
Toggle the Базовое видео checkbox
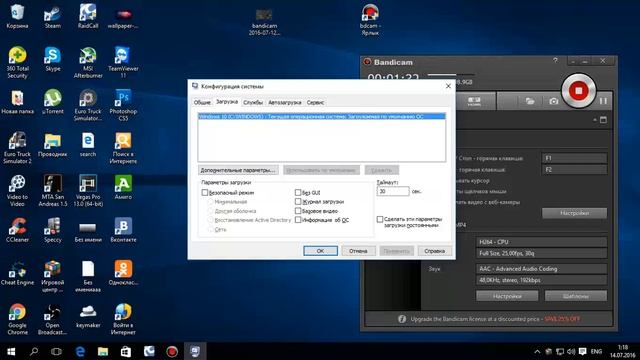(x=298, y=211)
